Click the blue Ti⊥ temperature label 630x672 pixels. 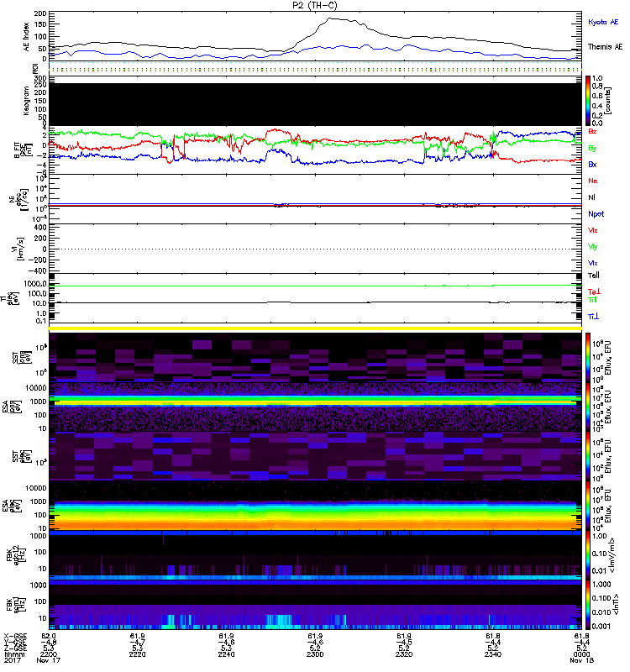593,317
